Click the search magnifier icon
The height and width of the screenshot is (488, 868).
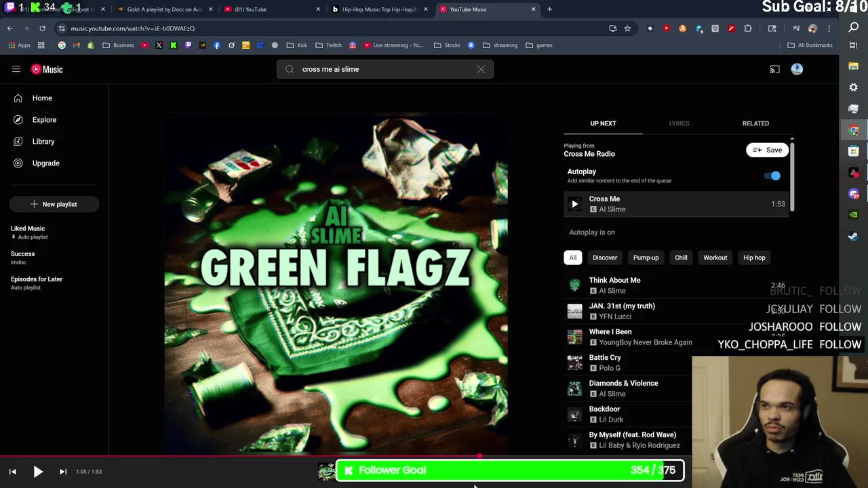[x=290, y=69]
